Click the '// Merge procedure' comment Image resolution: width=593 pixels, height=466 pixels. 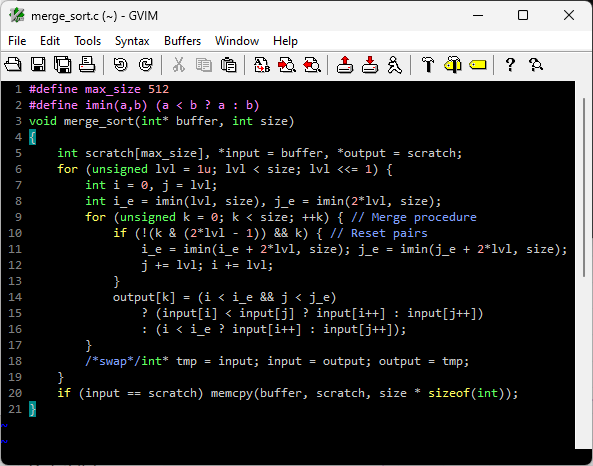(x=414, y=217)
